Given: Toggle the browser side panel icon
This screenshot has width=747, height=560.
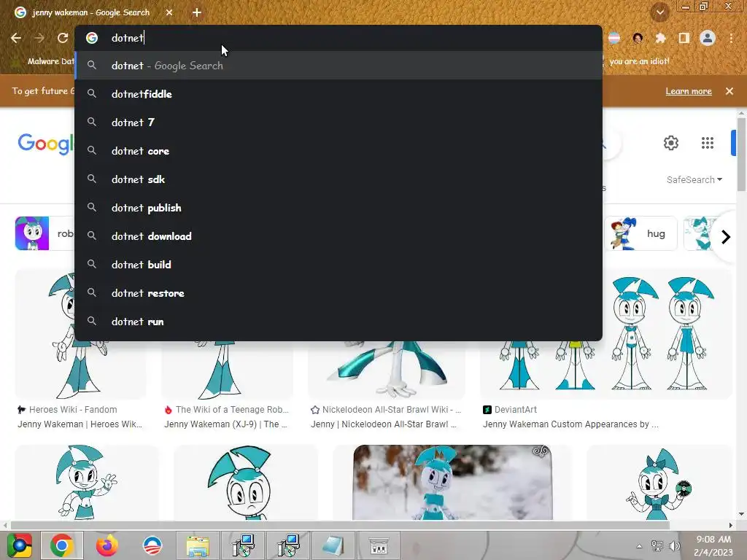Looking at the screenshot, I should tap(684, 38).
